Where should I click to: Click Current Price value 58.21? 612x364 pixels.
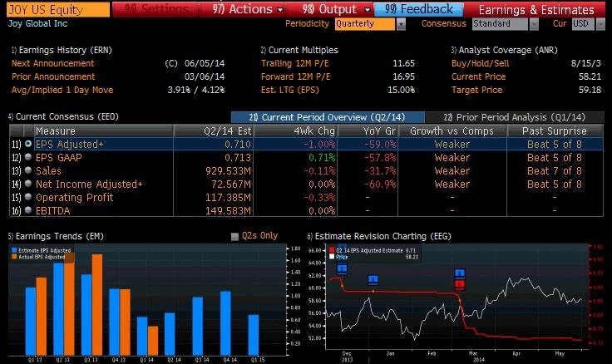coord(590,76)
